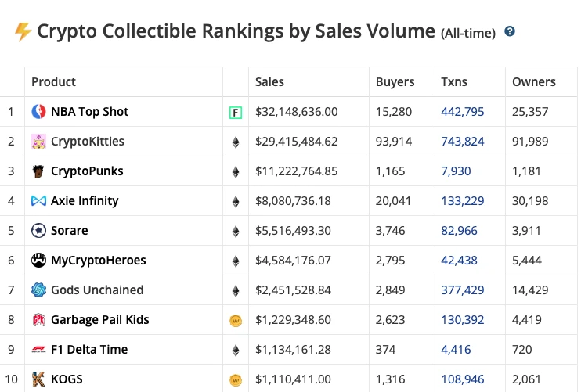The height and width of the screenshot is (392, 581).
Task: Sort table by Buyers column header
Action: coord(395,82)
